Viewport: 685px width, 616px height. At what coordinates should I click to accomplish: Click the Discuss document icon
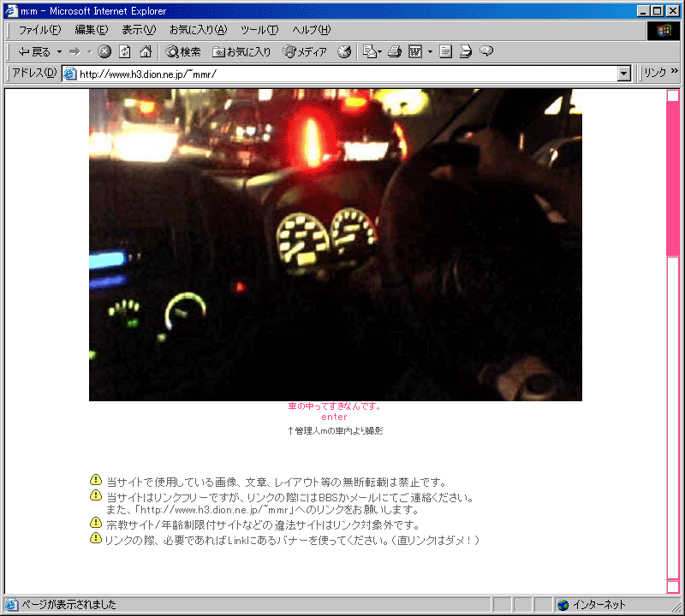click(445, 52)
